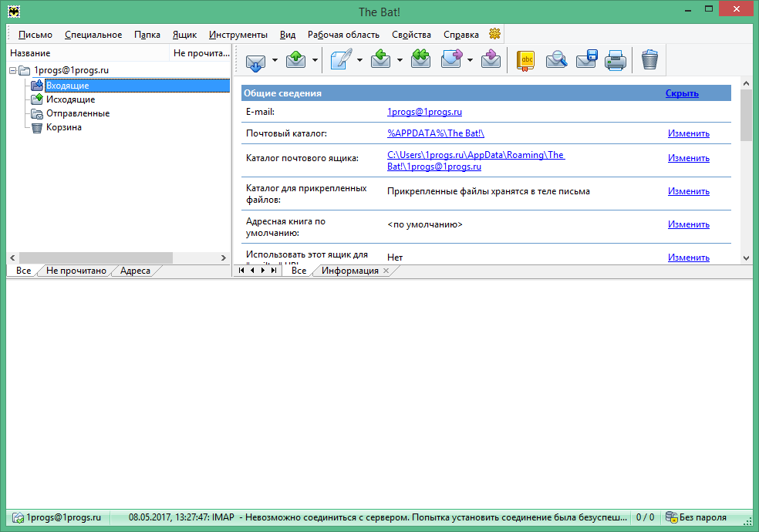Screen dimensions: 759x532
Task: Open dropdown arrow next to New message
Action: point(359,60)
